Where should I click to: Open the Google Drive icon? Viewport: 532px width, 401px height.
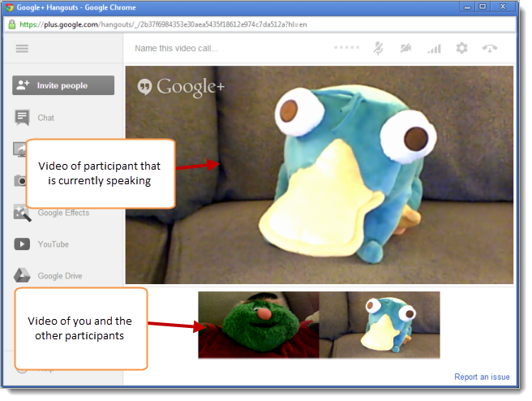(22, 275)
